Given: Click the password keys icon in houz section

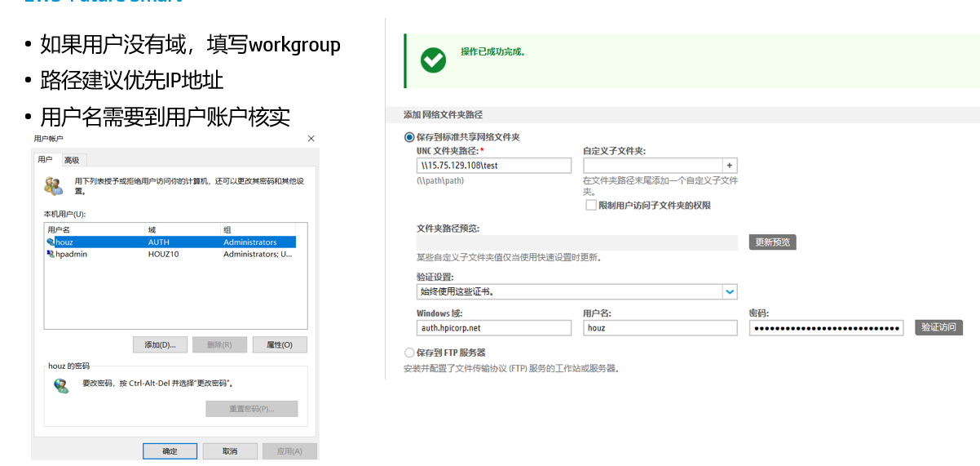Looking at the screenshot, I should point(62,385).
